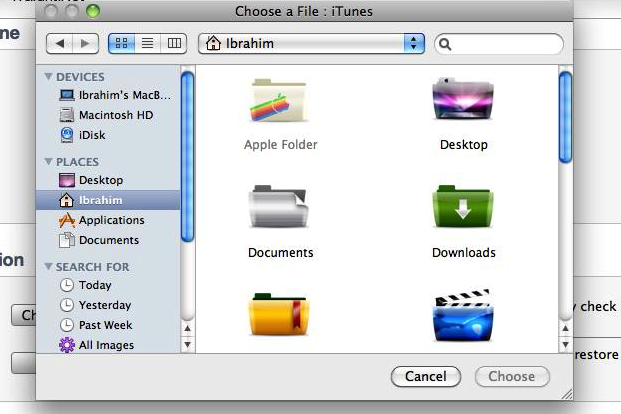Switch to column view
Image resolution: width=621 pixels, height=414 pixels.
click(174, 43)
